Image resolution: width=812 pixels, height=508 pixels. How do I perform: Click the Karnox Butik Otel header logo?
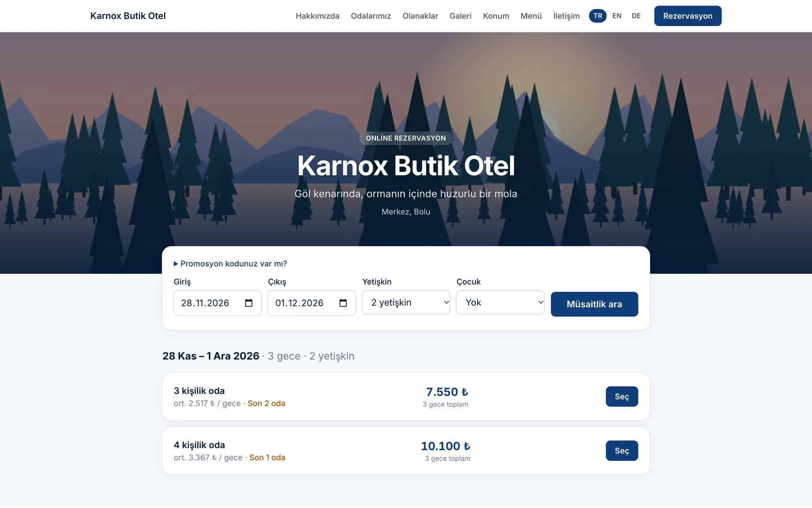pyautogui.click(x=128, y=16)
